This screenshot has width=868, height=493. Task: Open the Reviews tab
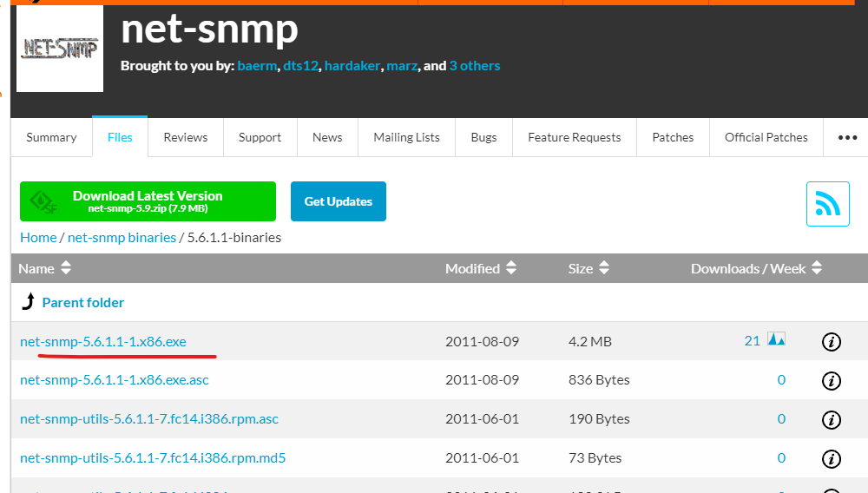coord(186,137)
